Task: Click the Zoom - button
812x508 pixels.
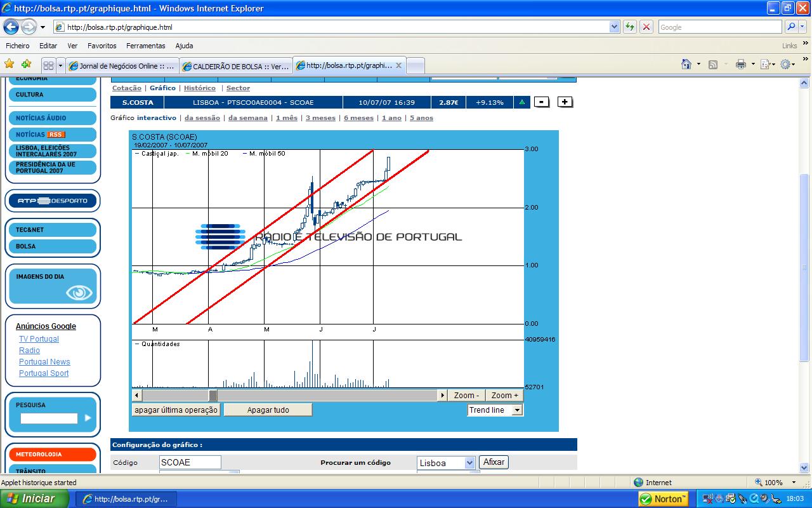Action: [466, 395]
